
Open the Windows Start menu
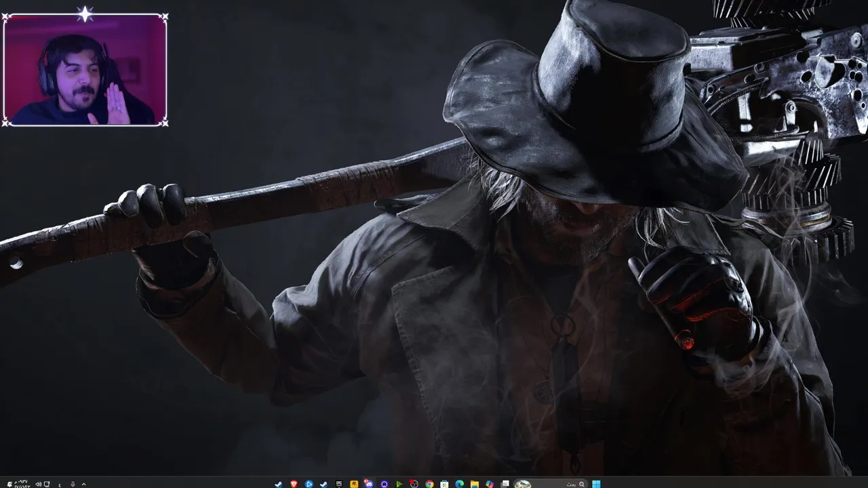(596, 484)
